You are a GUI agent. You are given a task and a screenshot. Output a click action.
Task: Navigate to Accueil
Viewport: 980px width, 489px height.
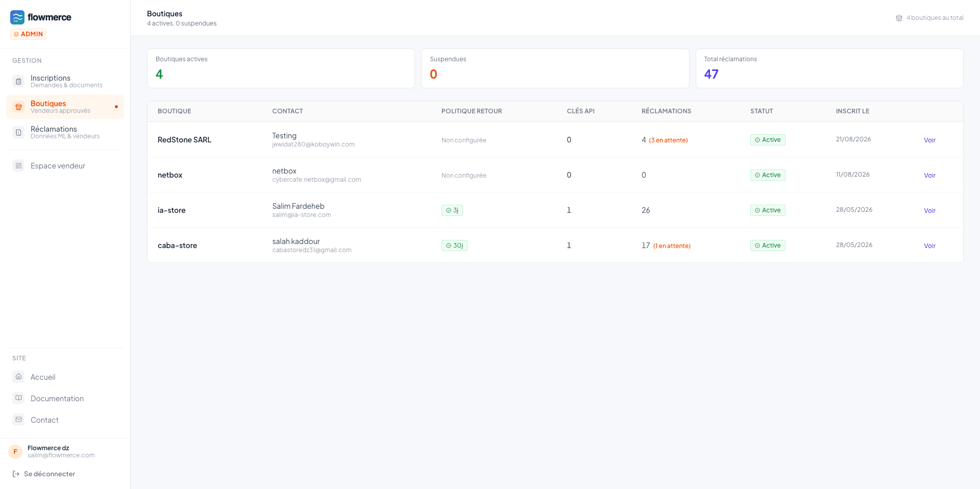tap(65, 377)
